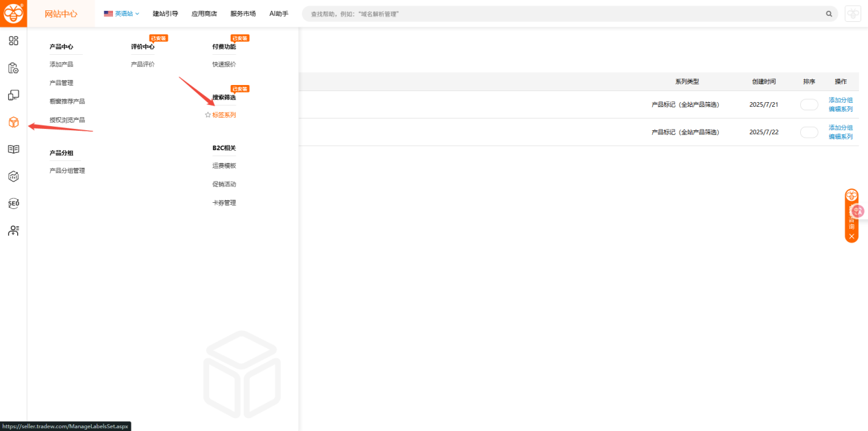Click the 2025/7/21 date cell
The height and width of the screenshot is (431, 868).
764,105
